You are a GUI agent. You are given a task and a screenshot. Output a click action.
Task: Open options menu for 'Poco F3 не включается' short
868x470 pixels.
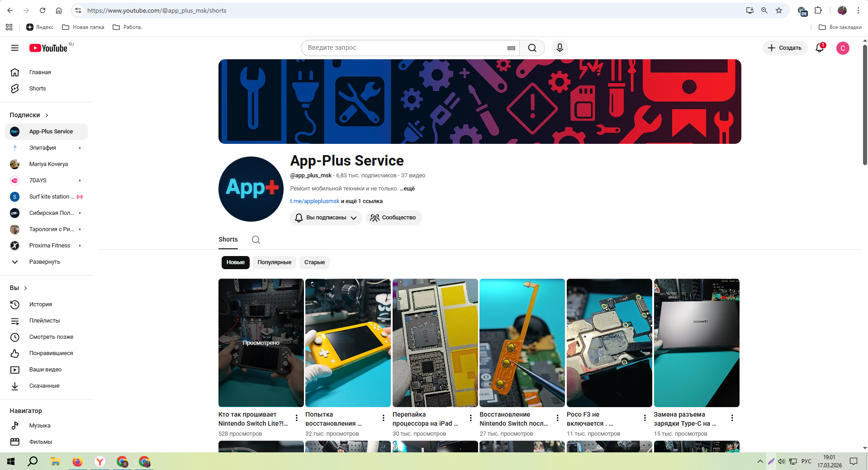pos(645,418)
